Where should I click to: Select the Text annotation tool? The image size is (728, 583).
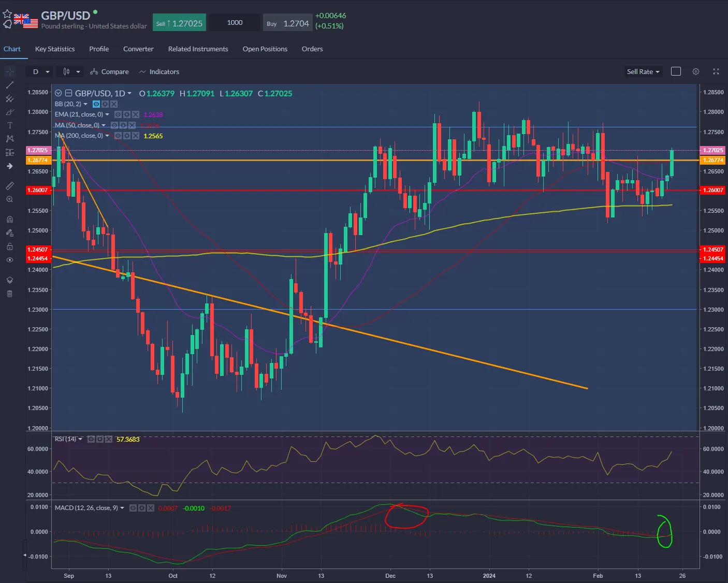point(9,125)
